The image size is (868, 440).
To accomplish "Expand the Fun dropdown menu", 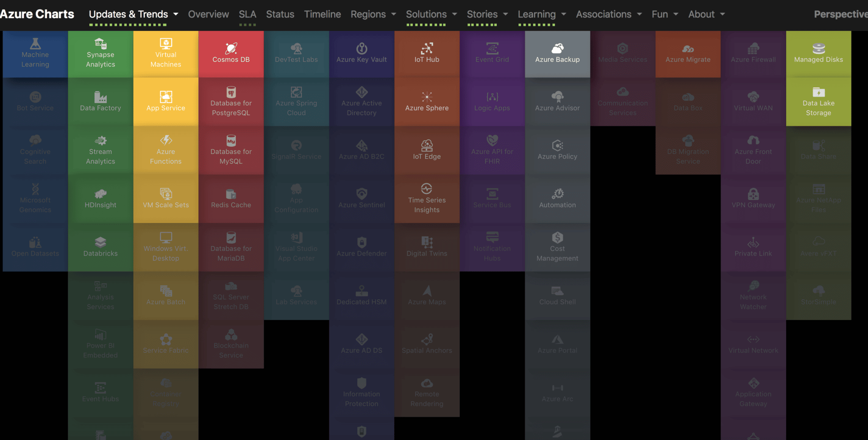I will pyautogui.click(x=665, y=14).
